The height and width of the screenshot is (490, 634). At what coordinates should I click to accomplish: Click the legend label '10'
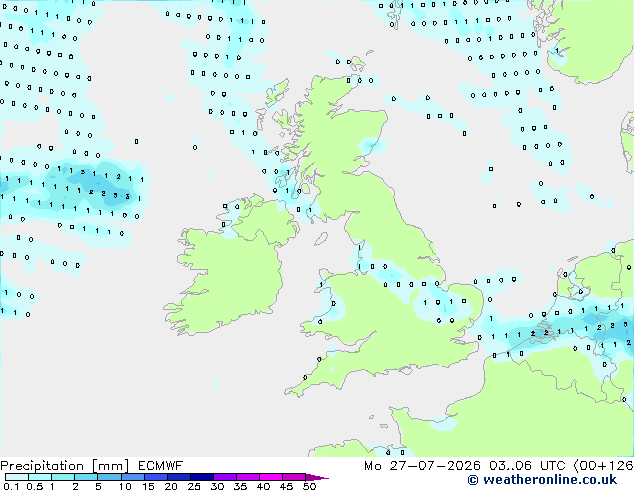tap(125, 486)
